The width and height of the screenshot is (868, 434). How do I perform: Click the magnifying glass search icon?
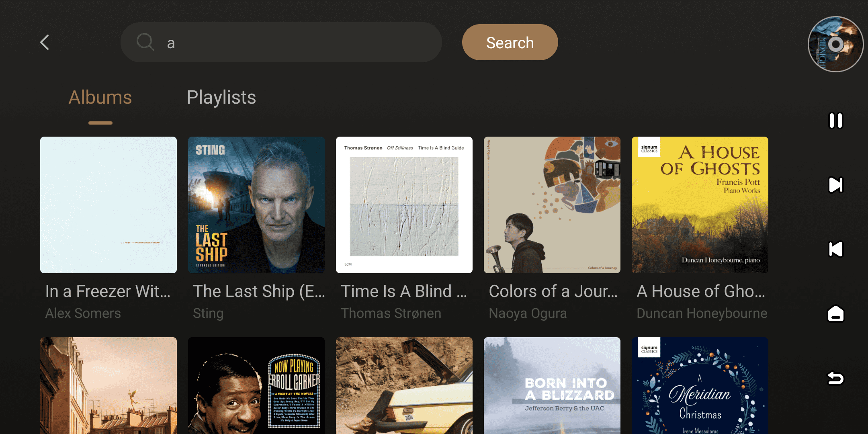[x=145, y=42]
